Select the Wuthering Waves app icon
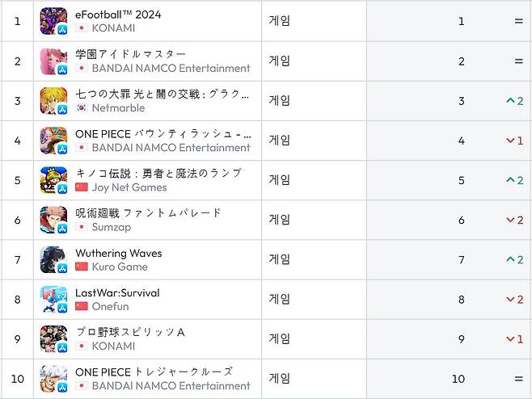Screen dimensions: 532x399 click(53, 259)
